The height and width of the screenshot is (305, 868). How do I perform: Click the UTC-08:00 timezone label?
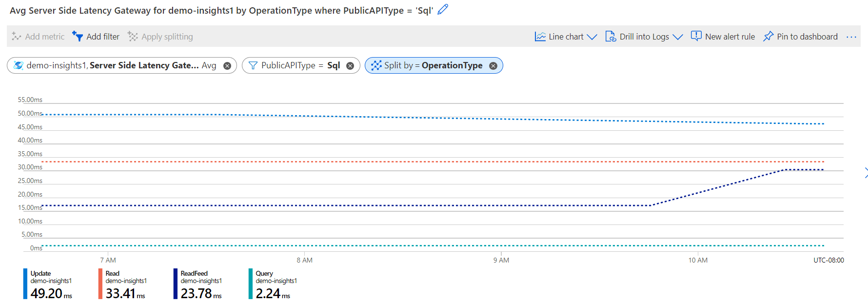(x=829, y=260)
